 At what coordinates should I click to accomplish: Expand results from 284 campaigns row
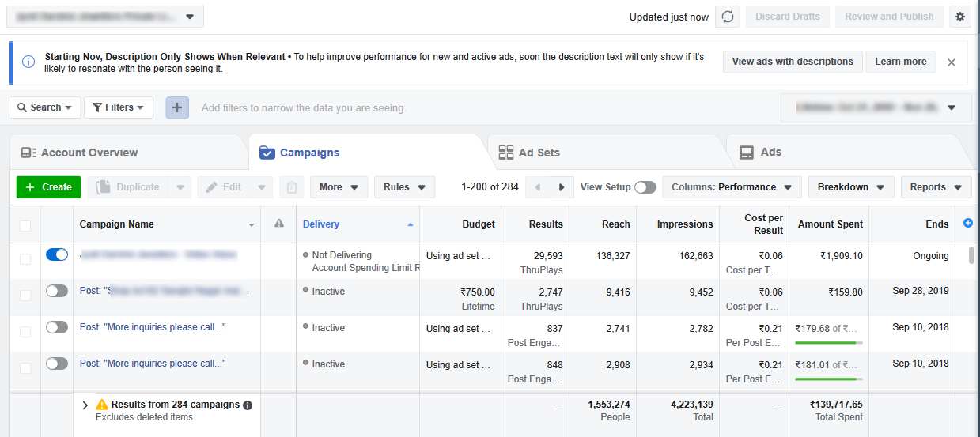[x=85, y=405]
